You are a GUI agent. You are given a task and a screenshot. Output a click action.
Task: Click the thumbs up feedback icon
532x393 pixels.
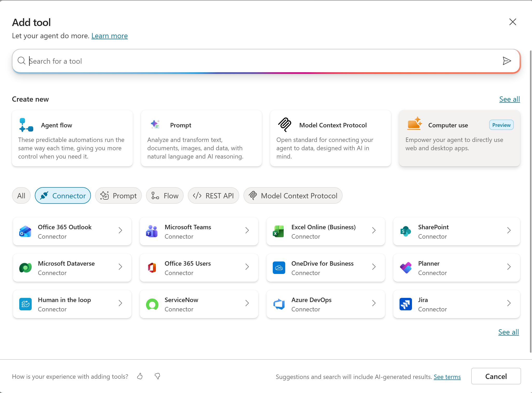[x=140, y=376]
